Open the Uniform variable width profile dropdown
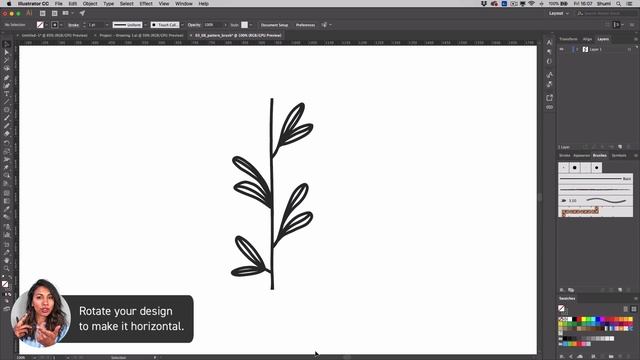Viewport: 640px width, 360px height. [145, 25]
